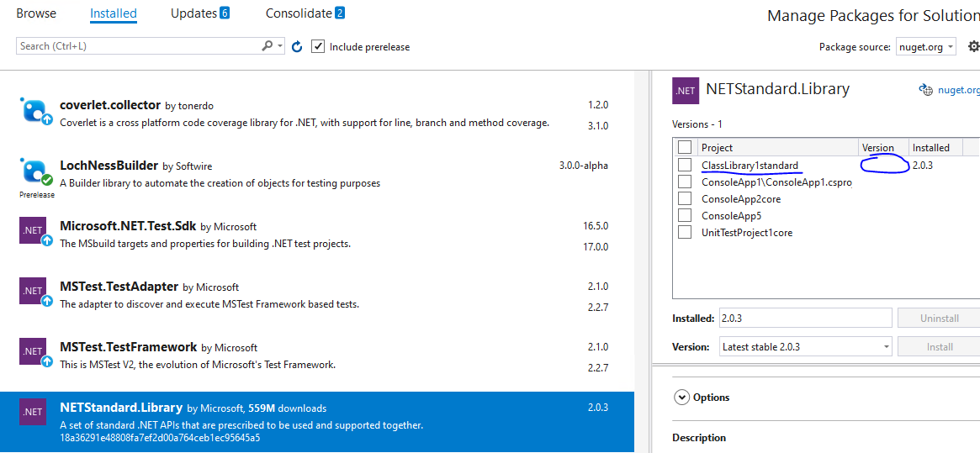980x453 pixels.
Task: Click the MSTest.TestAdapter package icon
Action: coord(34,292)
